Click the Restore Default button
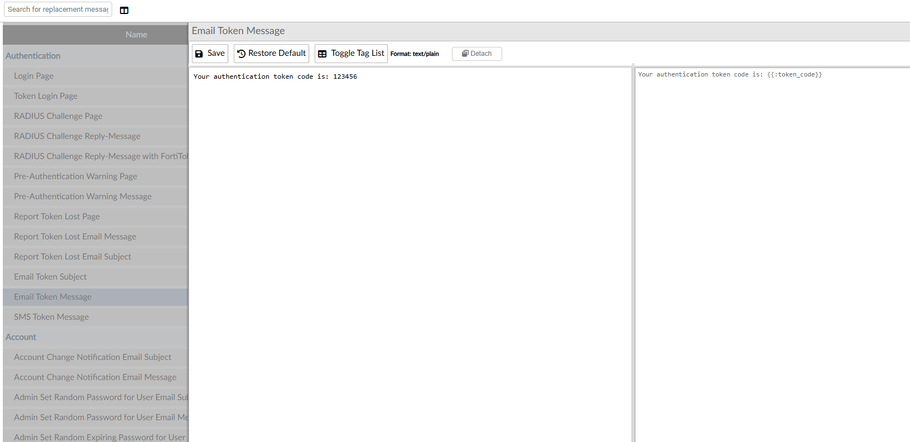The height and width of the screenshot is (442, 910). (x=271, y=53)
